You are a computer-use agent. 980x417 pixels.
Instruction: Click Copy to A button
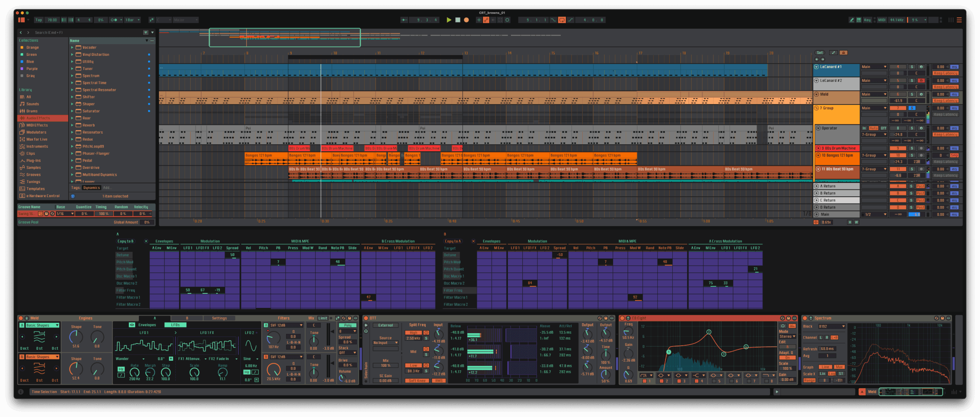[x=453, y=241]
